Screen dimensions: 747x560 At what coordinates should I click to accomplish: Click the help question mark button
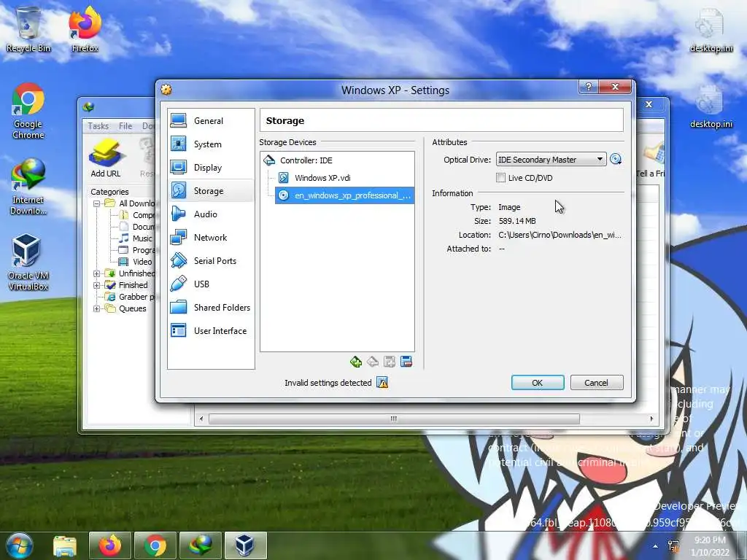click(589, 87)
